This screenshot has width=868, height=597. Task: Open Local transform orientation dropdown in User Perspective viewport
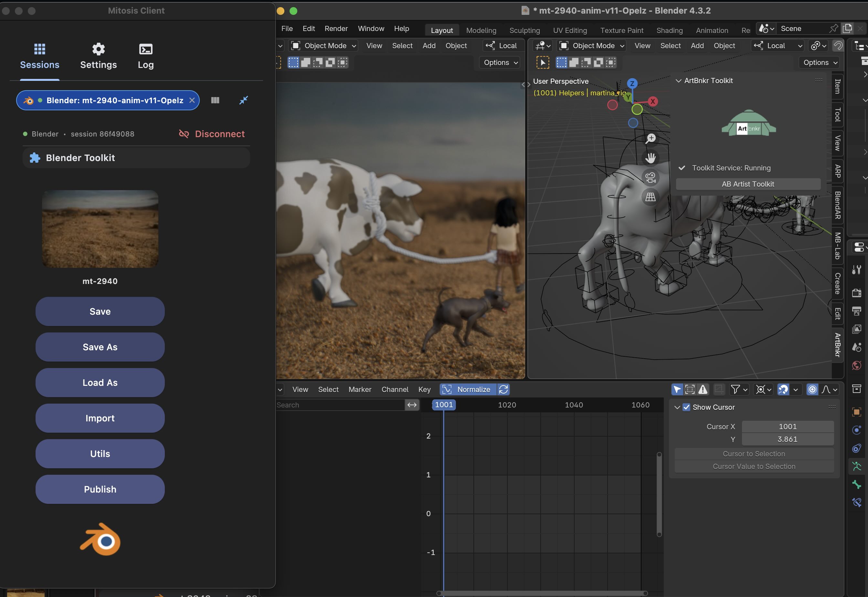pyautogui.click(x=778, y=46)
